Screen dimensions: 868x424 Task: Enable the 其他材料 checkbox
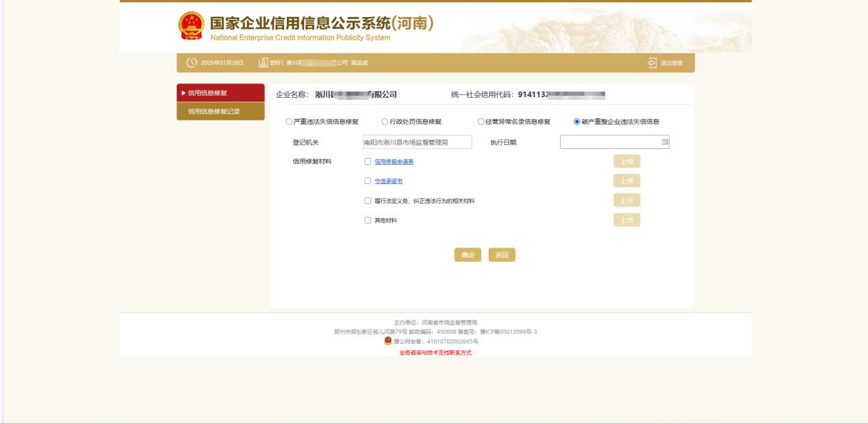point(368,220)
